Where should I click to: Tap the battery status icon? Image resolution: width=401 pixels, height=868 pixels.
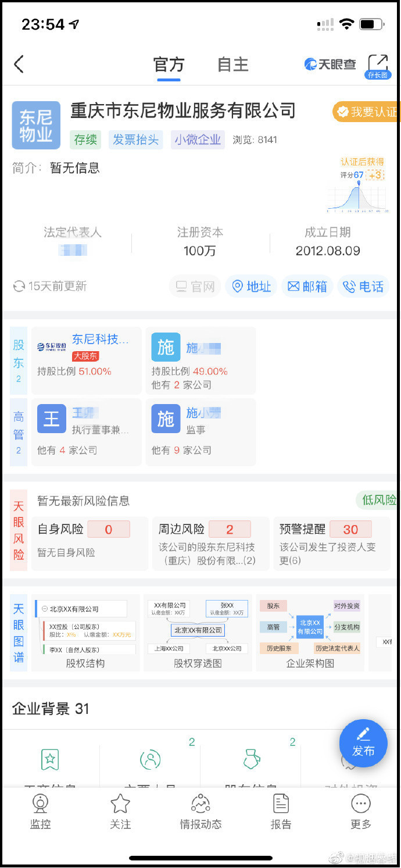pyautogui.click(x=372, y=24)
